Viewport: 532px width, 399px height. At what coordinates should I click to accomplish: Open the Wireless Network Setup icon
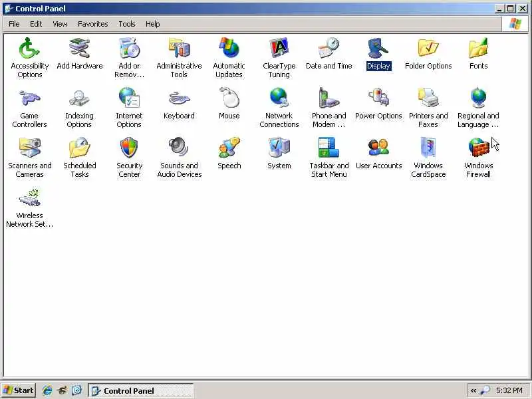click(29, 198)
